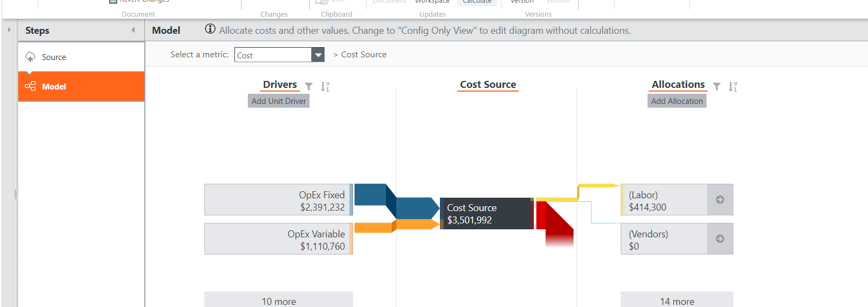The width and height of the screenshot is (868, 307).
Task: Click the Source step cloud icon
Action: click(x=31, y=57)
